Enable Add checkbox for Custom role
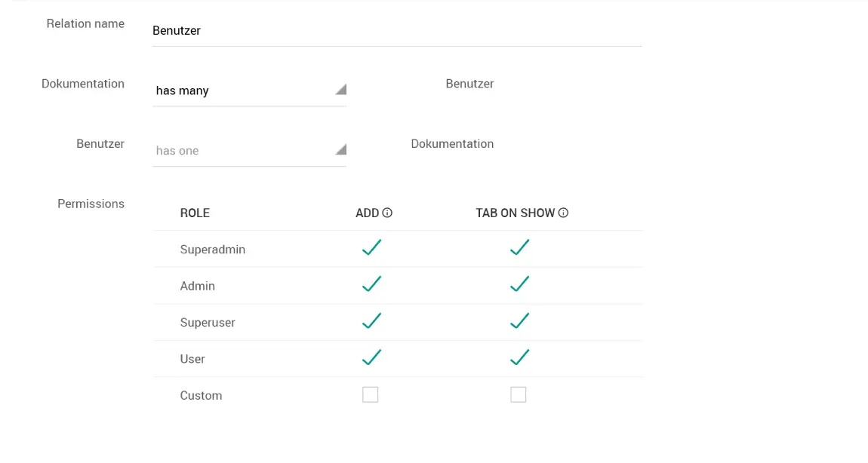 tap(370, 395)
